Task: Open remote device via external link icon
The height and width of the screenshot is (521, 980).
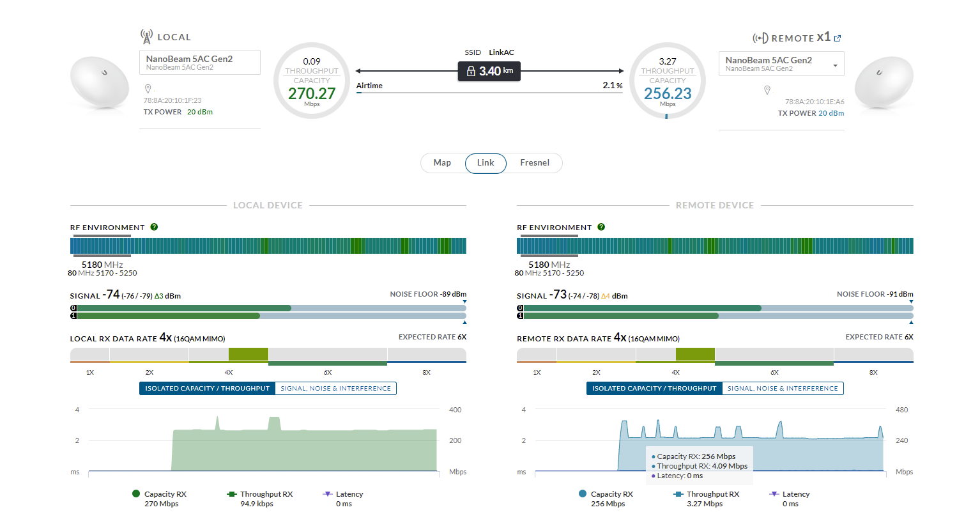Action: 838,38
